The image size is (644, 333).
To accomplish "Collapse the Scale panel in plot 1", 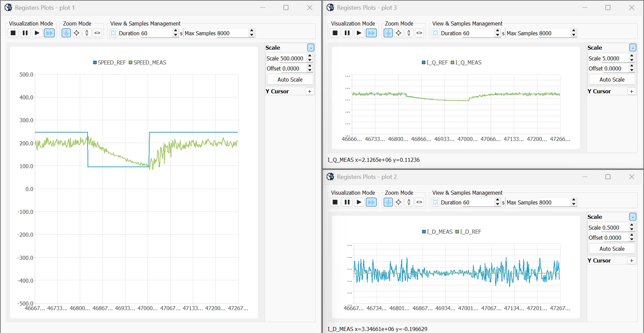I will (311, 48).
